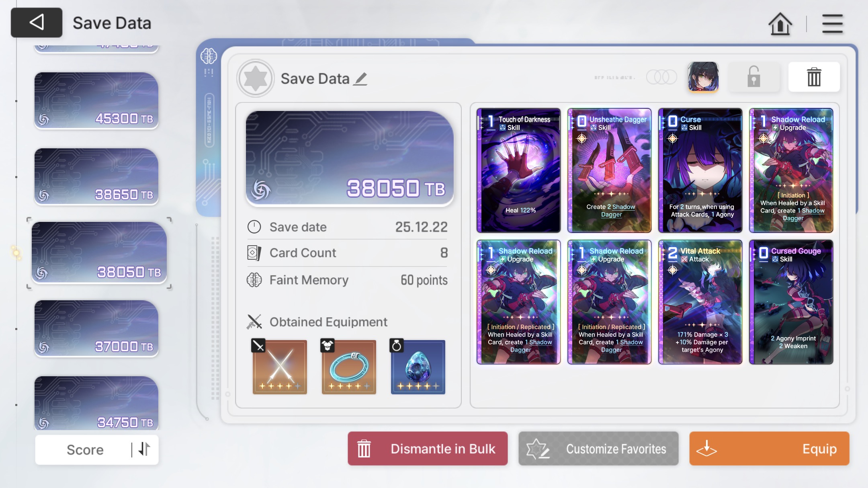This screenshot has width=868, height=488.
Task: Inspect the blue ring armor equipment
Action: (x=349, y=367)
